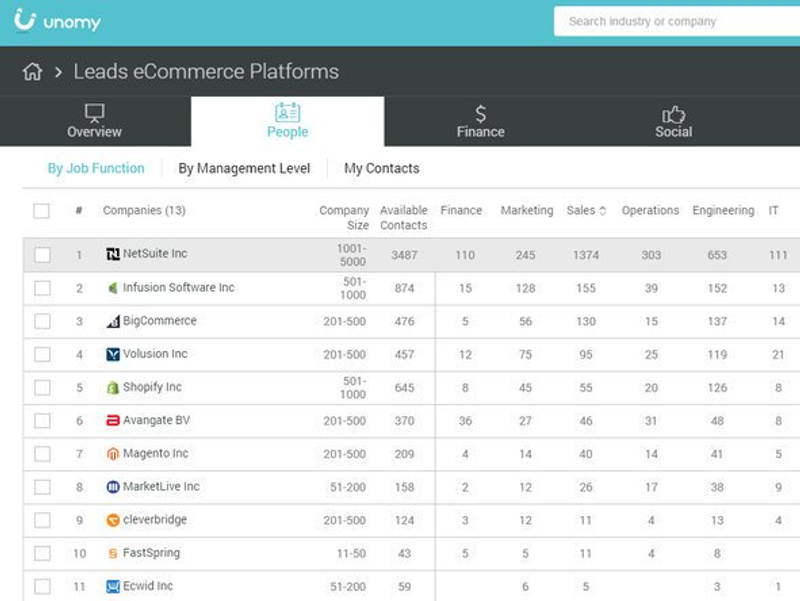Select the Volusion Inc row checkbox

coord(42,355)
